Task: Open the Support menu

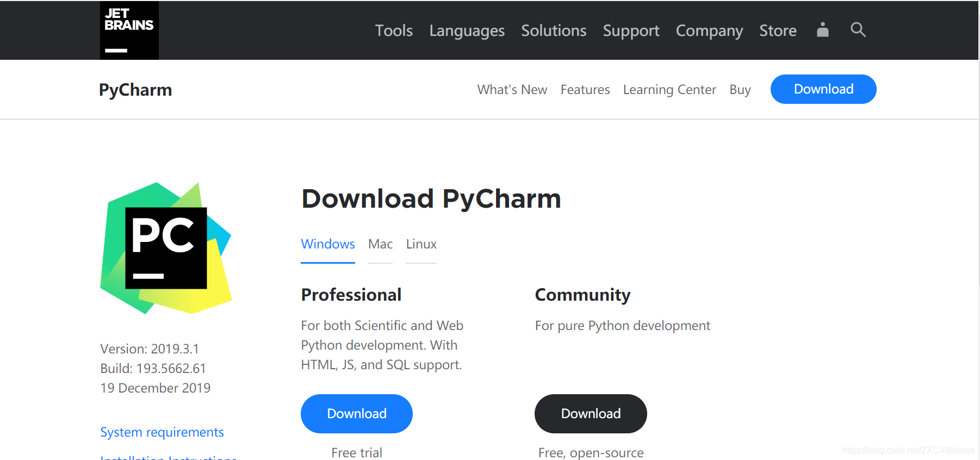Action: pos(631,31)
